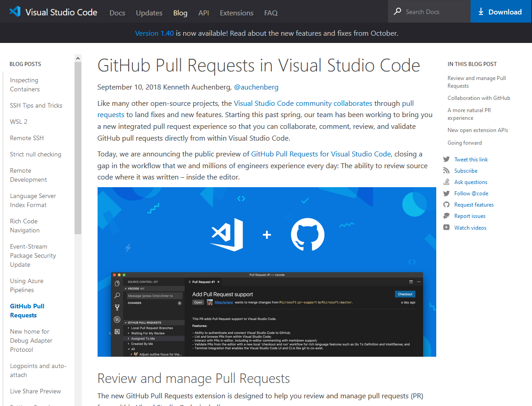
Task: Jump to Going forward section
Action: point(464,143)
